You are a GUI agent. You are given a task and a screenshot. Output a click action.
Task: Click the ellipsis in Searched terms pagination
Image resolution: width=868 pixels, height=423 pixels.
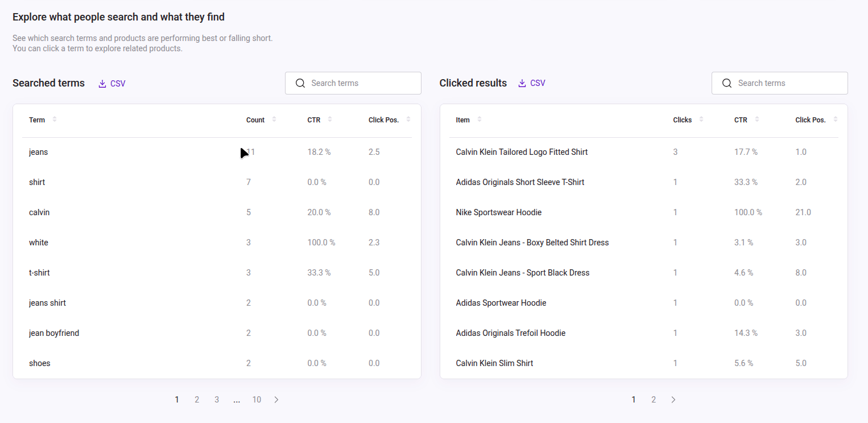tap(237, 399)
